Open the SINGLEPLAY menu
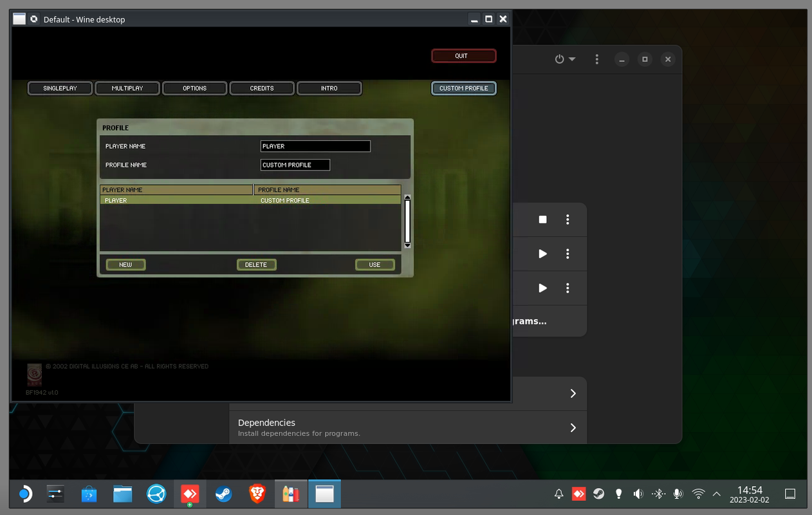 (60, 88)
